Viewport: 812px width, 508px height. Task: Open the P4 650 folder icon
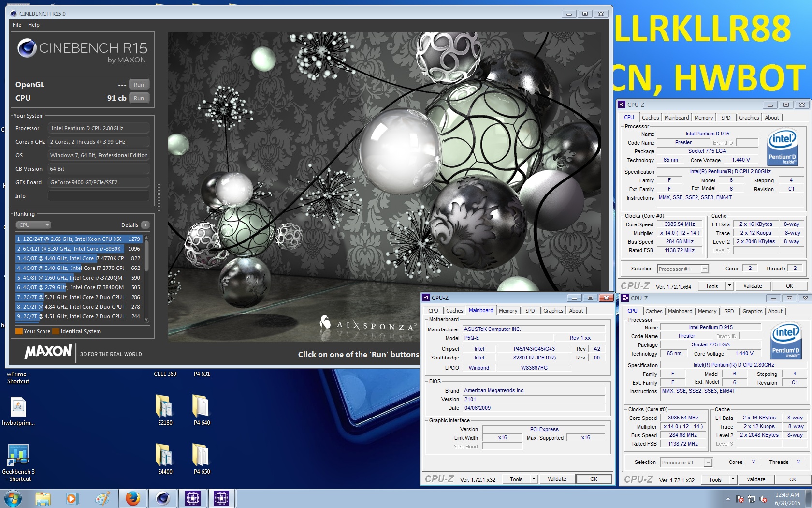point(201,455)
